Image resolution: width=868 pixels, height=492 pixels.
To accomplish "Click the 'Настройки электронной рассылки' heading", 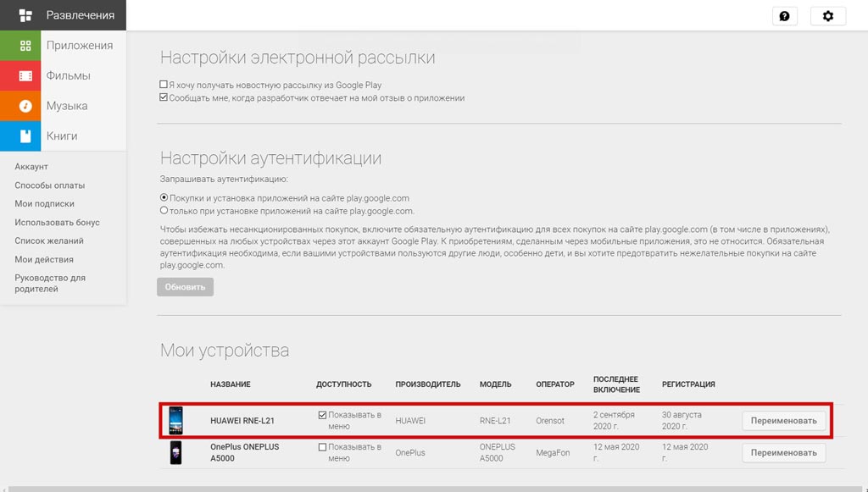I will click(298, 58).
